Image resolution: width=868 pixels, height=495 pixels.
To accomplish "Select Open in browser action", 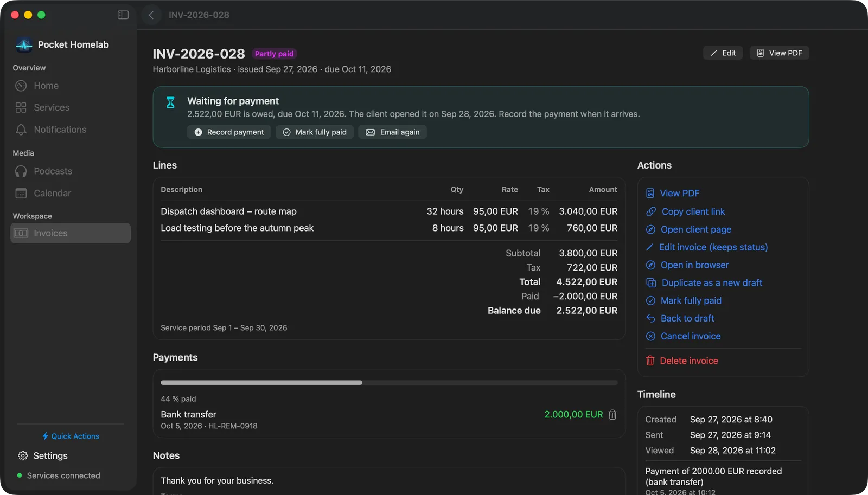I will [x=687, y=265].
